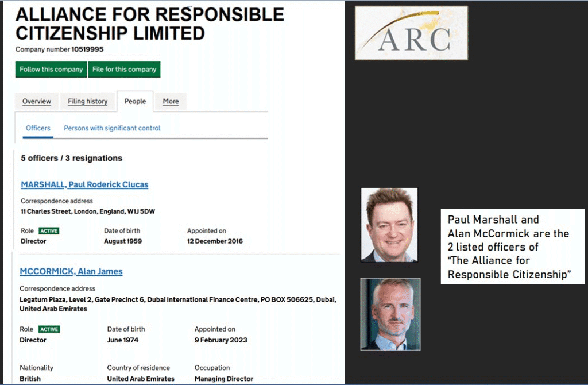The width and height of the screenshot is (588, 385).
Task: Click the address '11 Charles Street, London, England, W1J 5DW'
Action: (x=88, y=211)
